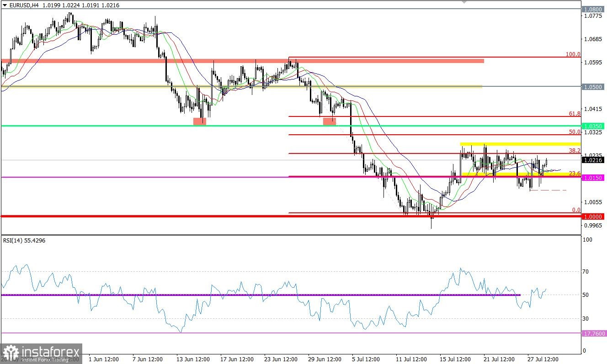The width and height of the screenshot is (607, 364).
Task: Click the 5 Jul 12:00 time axis label
Action: click(x=364, y=359)
